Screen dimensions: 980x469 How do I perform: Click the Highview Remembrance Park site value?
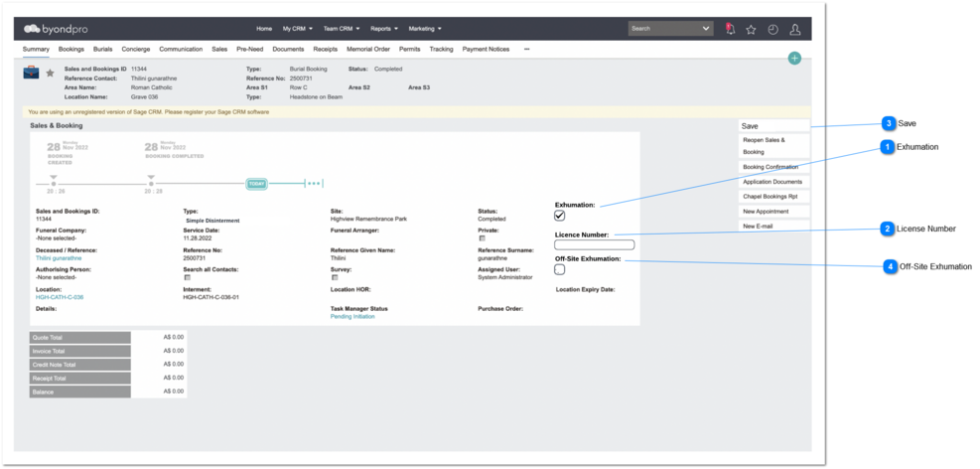(368, 219)
